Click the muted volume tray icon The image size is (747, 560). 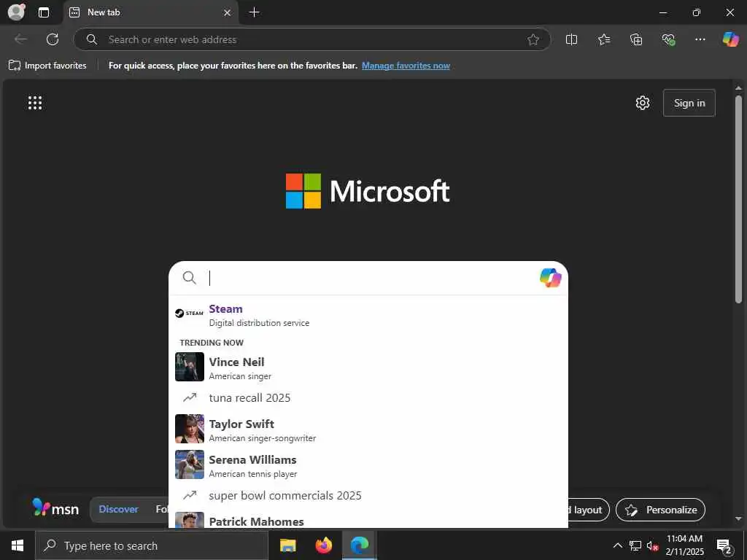pos(653,545)
